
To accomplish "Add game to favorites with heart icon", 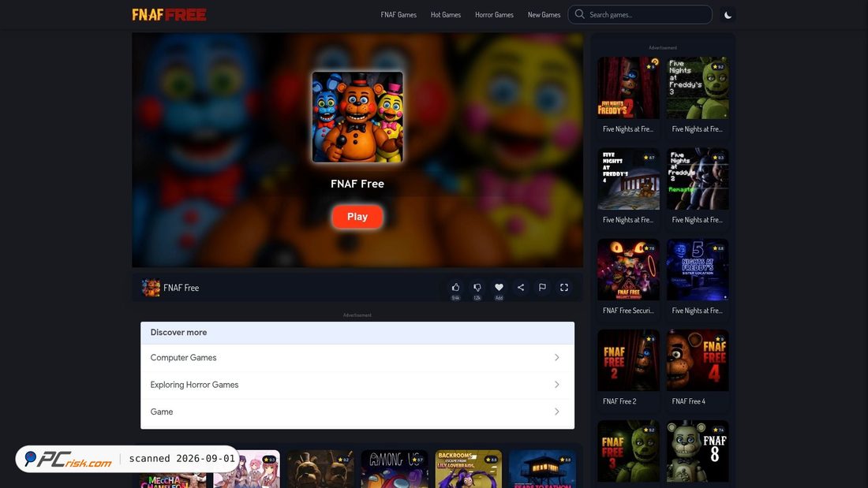I will pos(499,287).
